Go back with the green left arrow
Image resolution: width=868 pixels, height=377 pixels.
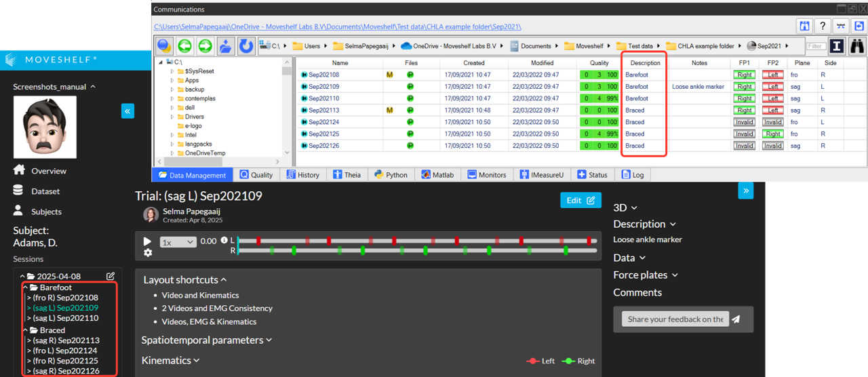tap(184, 46)
